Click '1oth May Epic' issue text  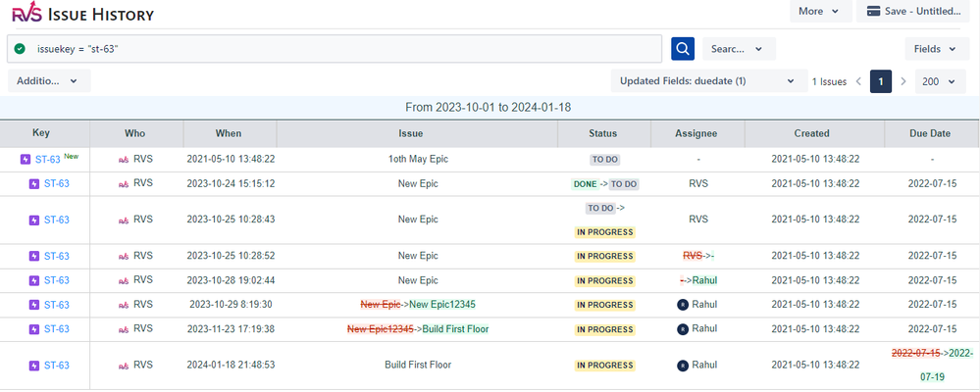(418, 159)
